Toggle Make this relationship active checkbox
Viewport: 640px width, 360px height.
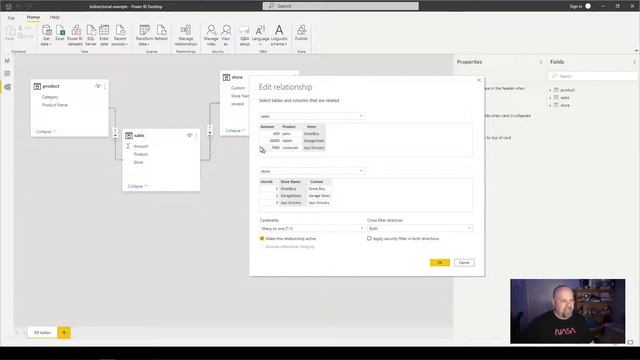[x=262, y=238]
